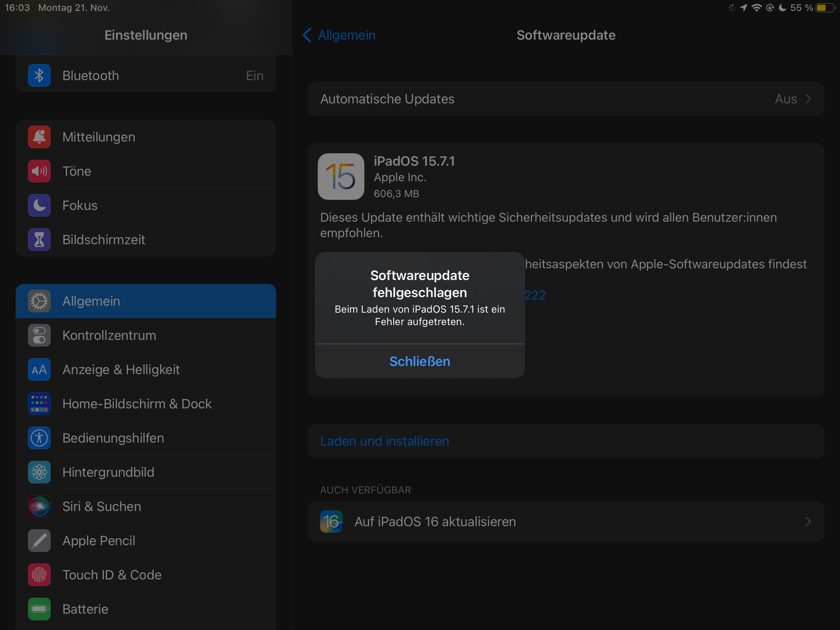Open the Apple Pencil icon
Screen dimensions: 840x630
tap(39, 541)
